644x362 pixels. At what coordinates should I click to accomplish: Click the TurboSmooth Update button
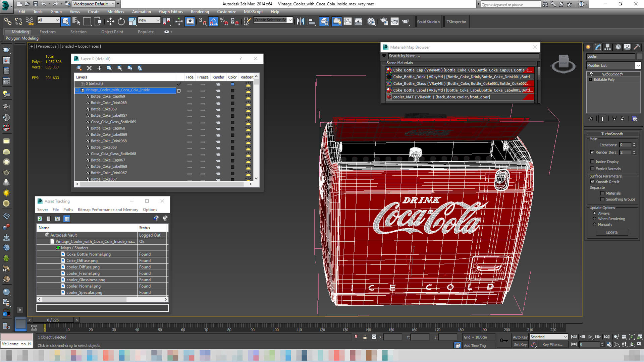click(611, 232)
